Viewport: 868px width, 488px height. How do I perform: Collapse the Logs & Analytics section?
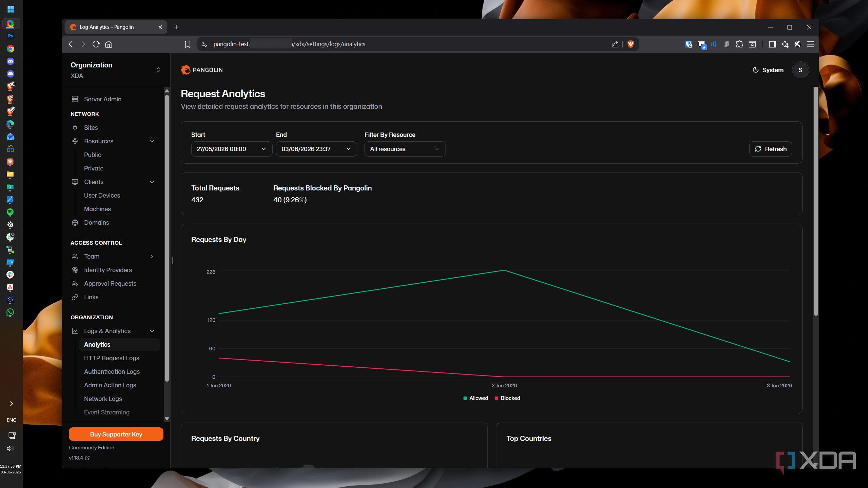coord(152,331)
